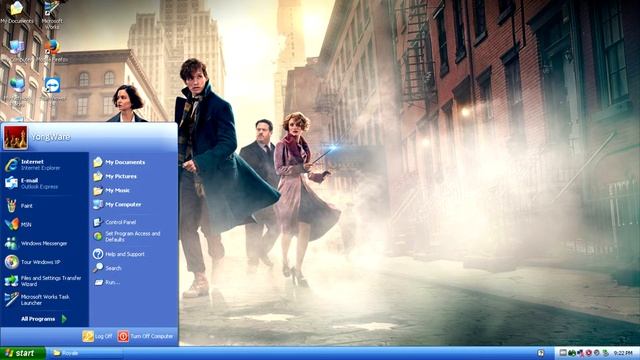Click Turn Off Computer button
This screenshot has width=640, height=360.
pos(146,336)
